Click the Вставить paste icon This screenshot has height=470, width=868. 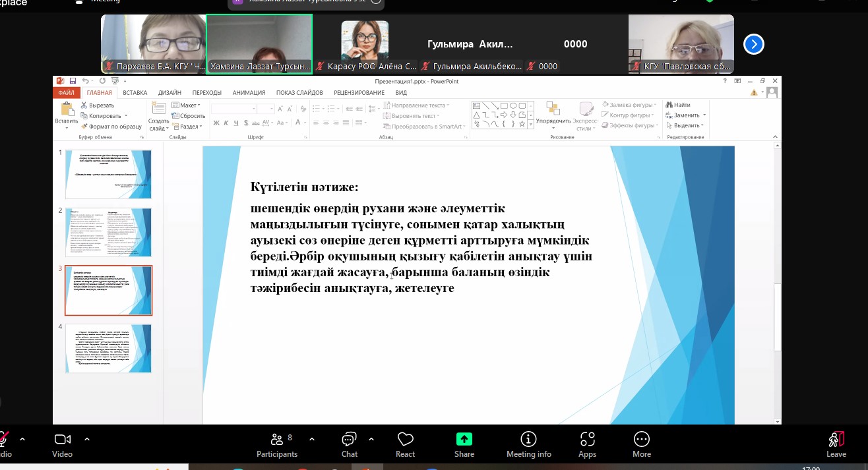(x=67, y=109)
